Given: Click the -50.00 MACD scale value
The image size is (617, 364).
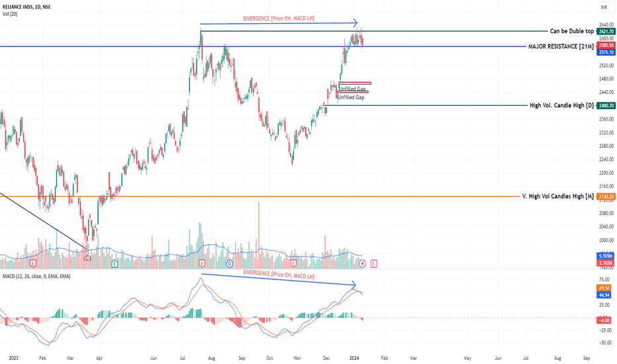Looking at the screenshot, I should pyautogui.click(x=604, y=343).
